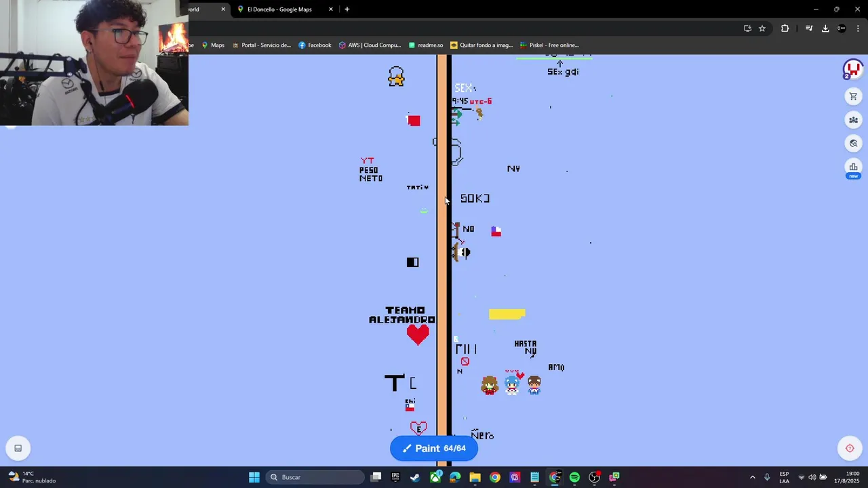The width and height of the screenshot is (868, 488).
Task: Click the Nero pixel text
Action: pos(482,435)
